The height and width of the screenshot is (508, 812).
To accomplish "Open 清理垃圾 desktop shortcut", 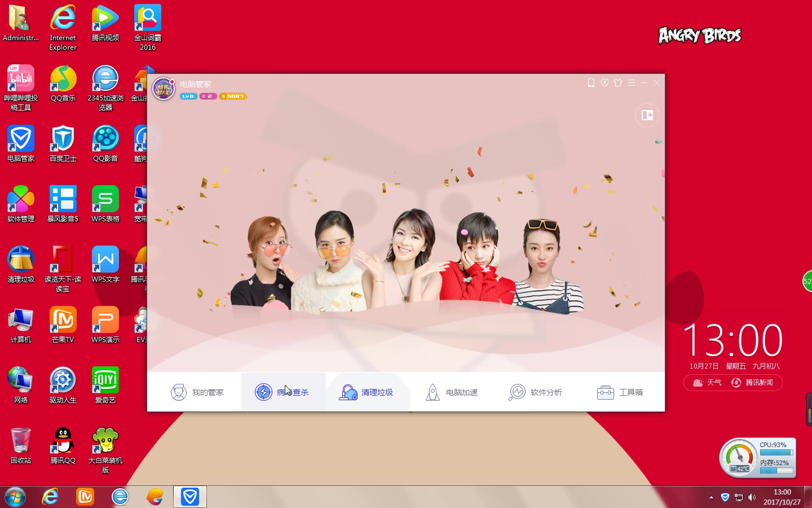I will [21, 265].
